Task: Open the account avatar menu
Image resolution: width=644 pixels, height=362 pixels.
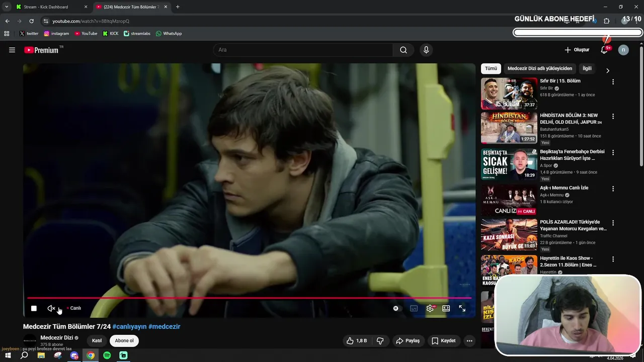Action: (x=623, y=50)
